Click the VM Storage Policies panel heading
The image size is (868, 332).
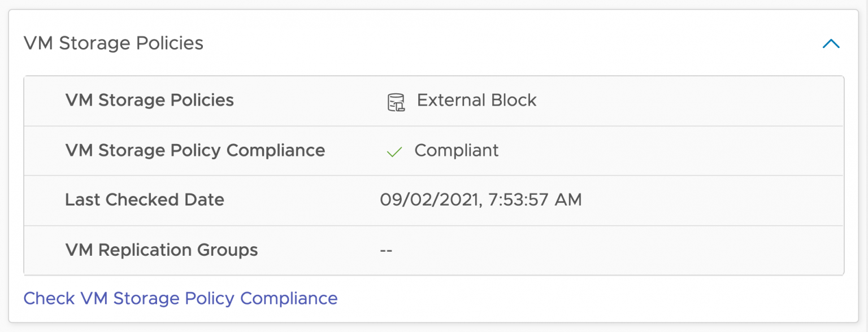[113, 43]
